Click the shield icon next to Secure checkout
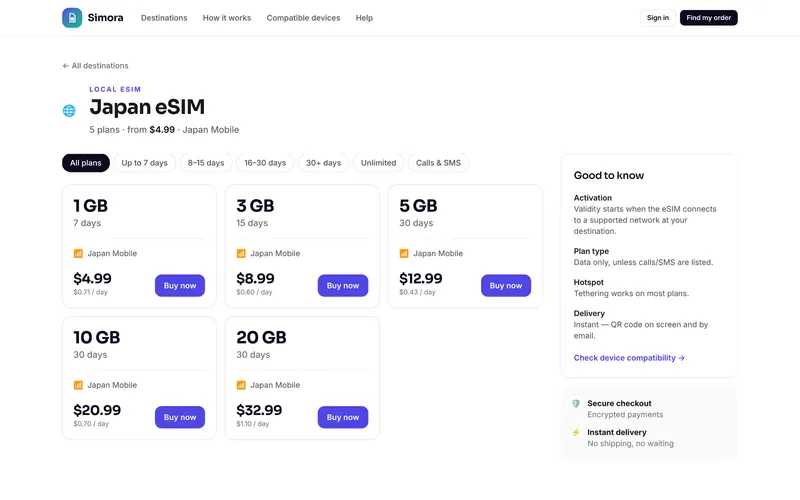The image size is (800, 500). tap(576, 404)
